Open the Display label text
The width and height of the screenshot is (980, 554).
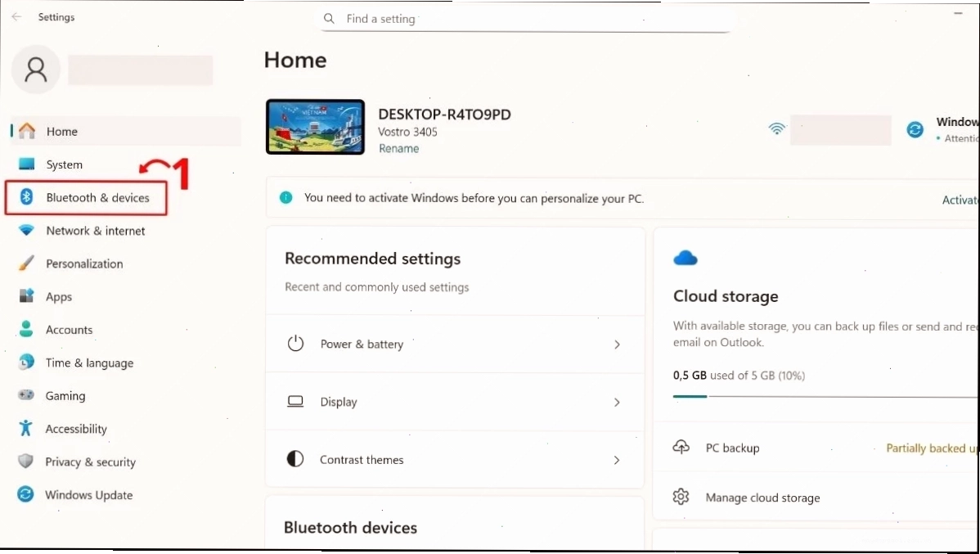(339, 402)
